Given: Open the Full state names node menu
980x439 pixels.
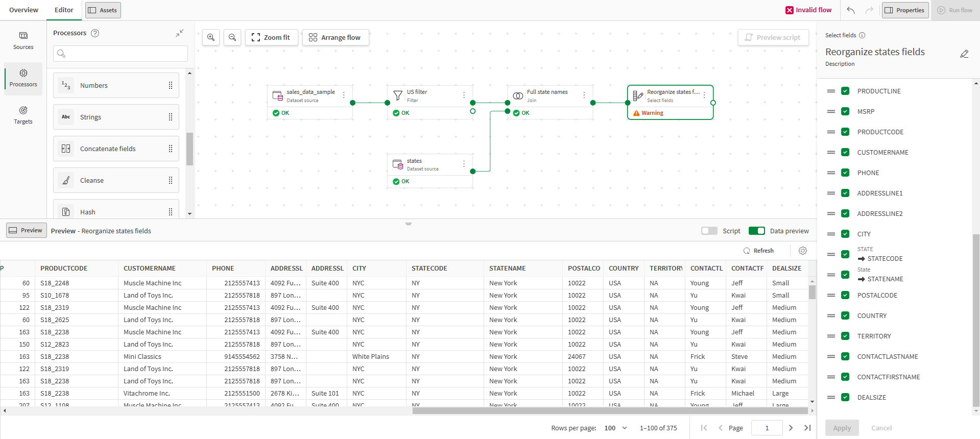Looking at the screenshot, I should (584, 95).
